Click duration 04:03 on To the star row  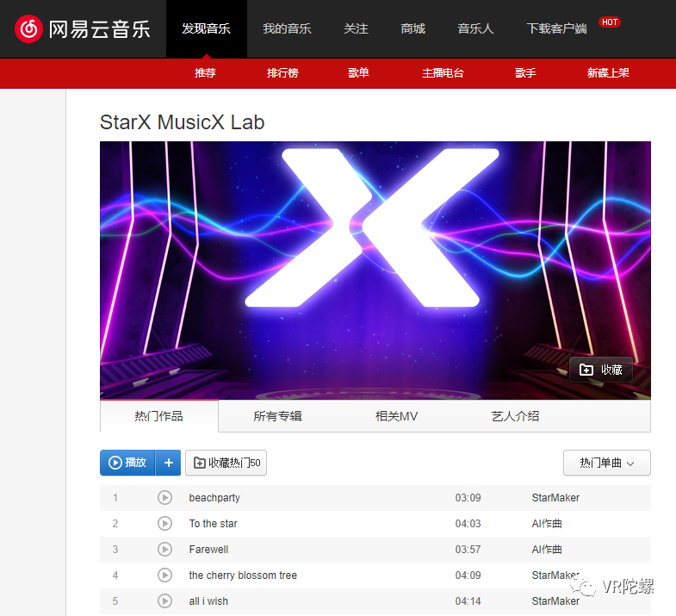coord(468,524)
